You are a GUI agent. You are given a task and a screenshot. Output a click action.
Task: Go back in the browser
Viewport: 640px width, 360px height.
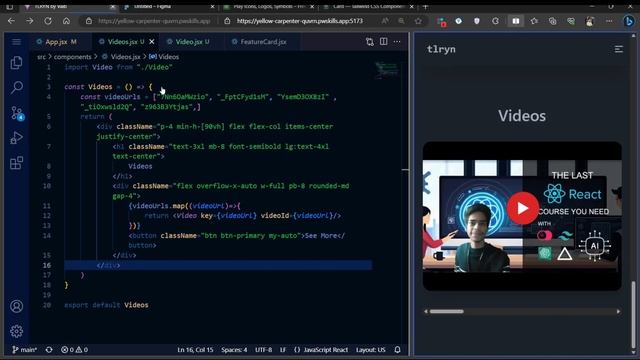click(11, 21)
